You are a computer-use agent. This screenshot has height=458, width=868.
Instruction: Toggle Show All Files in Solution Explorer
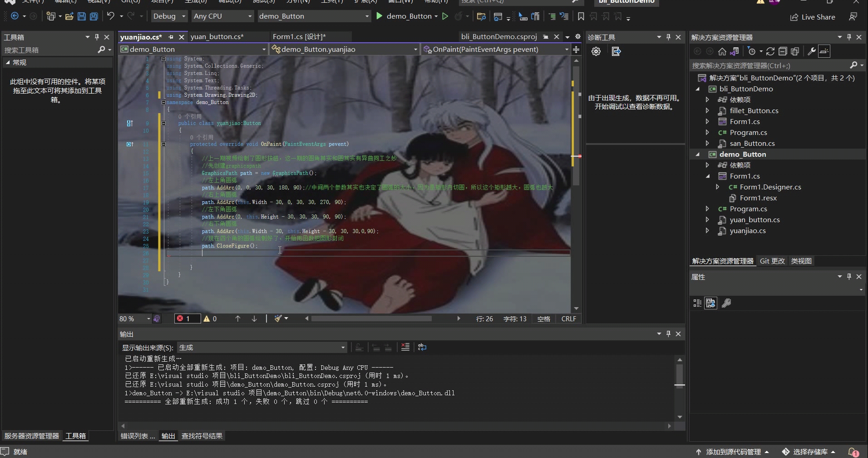point(795,51)
